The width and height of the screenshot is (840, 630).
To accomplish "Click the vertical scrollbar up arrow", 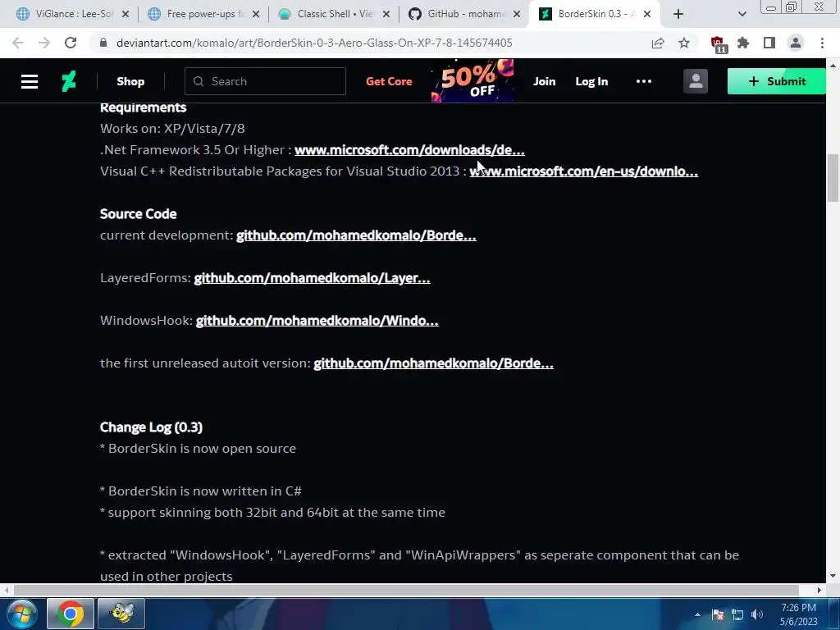I will (833, 66).
